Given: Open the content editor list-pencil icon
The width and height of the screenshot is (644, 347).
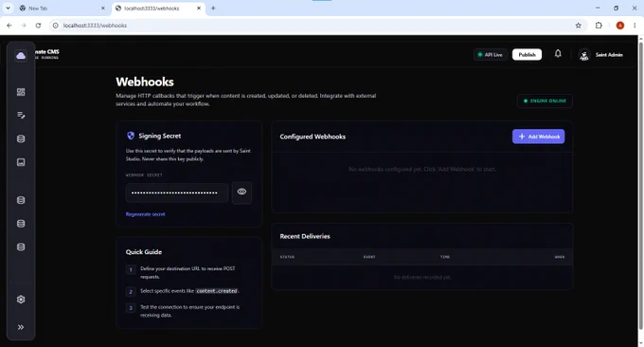Looking at the screenshot, I should point(21,115).
